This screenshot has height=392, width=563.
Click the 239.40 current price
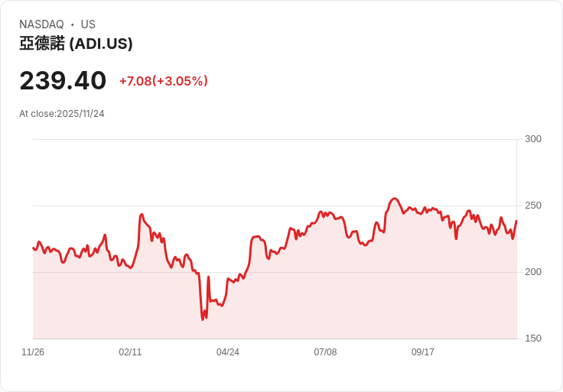tap(63, 81)
